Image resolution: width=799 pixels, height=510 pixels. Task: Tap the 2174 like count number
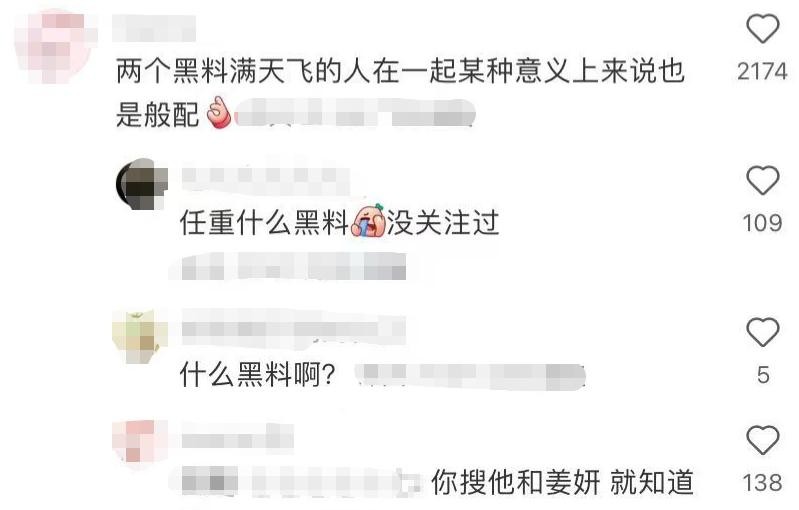762,71
